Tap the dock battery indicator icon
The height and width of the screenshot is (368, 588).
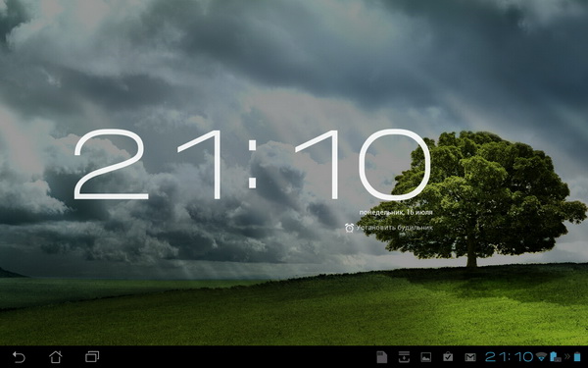pyautogui.click(x=555, y=357)
